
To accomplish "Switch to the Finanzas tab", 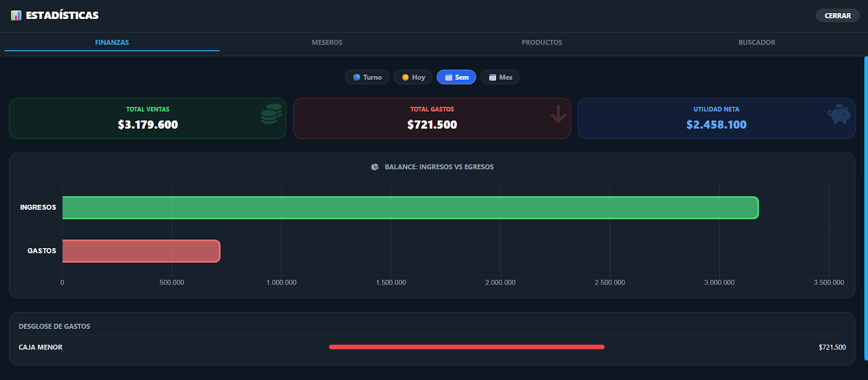I will click(112, 42).
